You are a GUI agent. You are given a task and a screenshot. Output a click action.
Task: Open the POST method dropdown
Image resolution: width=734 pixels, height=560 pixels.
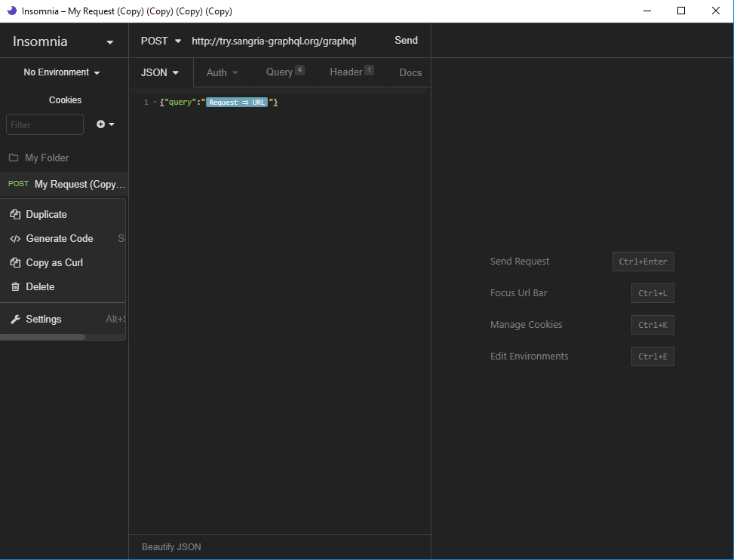pyautogui.click(x=160, y=41)
